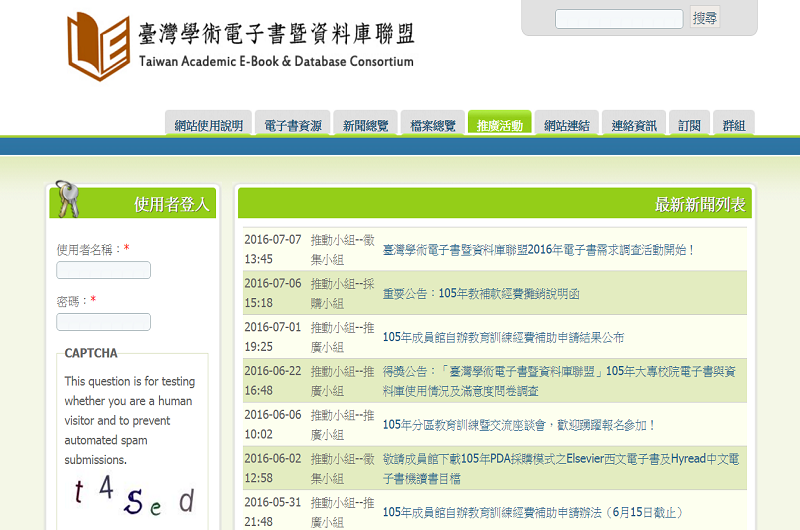Switch to the 新聞總覽 tab
The height and width of the screenshot is (530, 800).
(365, 125)
